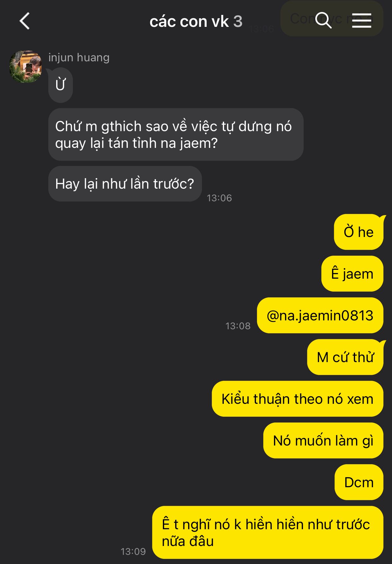Go back using the left arrow icon
The height and width of the screenshot is (564, 392).
click(x=24, y=21)
